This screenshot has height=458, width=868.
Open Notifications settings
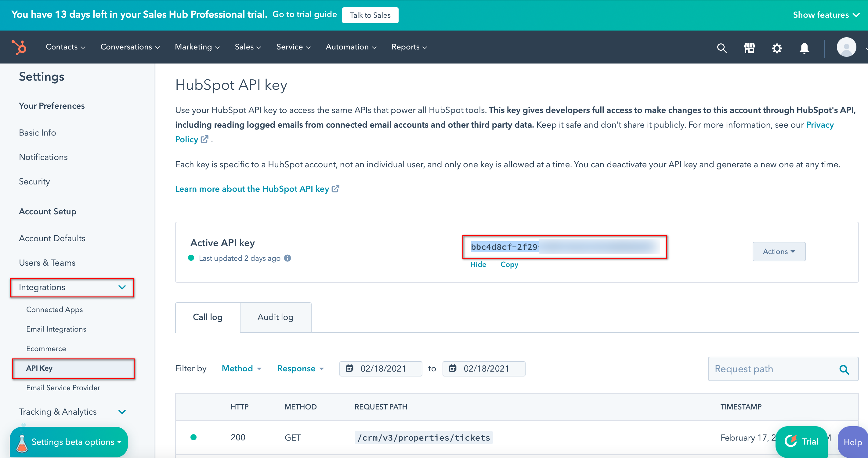(43, 157)
